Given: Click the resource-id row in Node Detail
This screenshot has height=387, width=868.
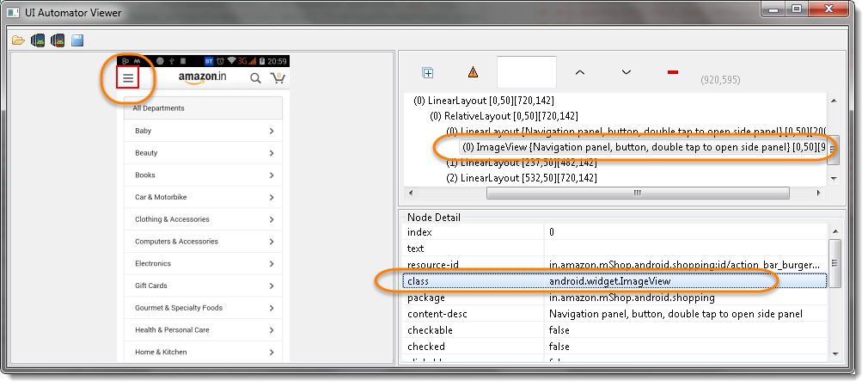Looking at the screenshot, I should tap(614, 265).
